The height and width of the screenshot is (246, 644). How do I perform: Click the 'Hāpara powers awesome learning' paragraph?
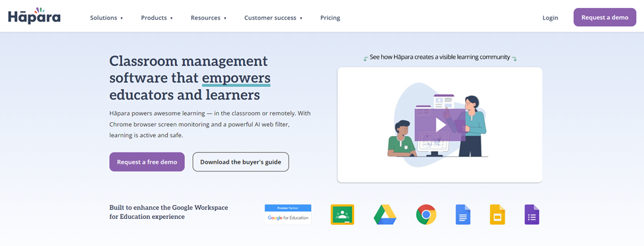210,124
